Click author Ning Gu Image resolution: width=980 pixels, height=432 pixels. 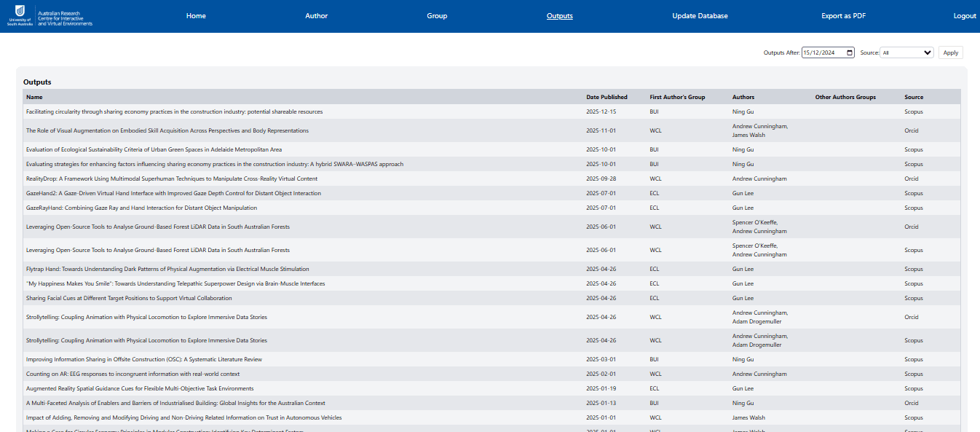743,111
